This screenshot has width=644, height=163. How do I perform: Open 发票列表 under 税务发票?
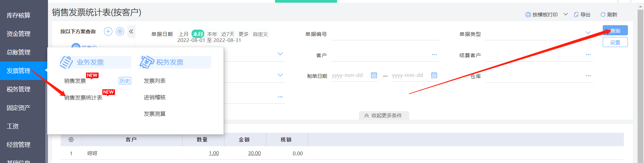tap(155, 81)
